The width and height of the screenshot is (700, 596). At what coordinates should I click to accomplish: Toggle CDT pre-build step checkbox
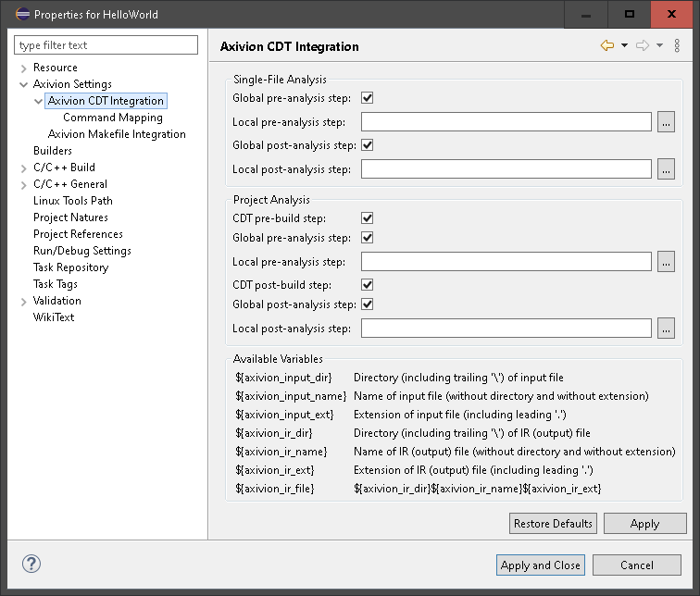368,218
